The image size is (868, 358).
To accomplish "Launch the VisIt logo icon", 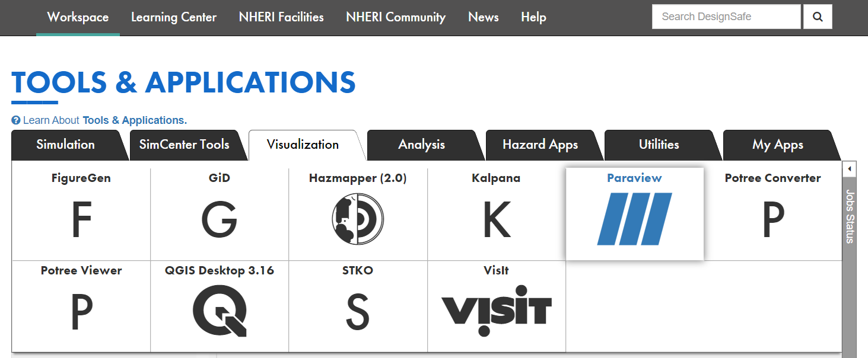I will tap(497, 311).
